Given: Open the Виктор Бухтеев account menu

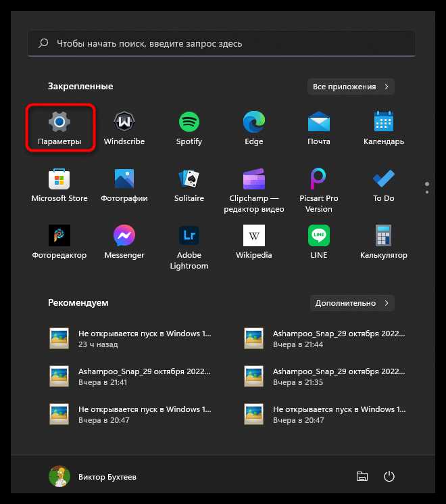Looking at the screenshot, I should coord(93,476).
